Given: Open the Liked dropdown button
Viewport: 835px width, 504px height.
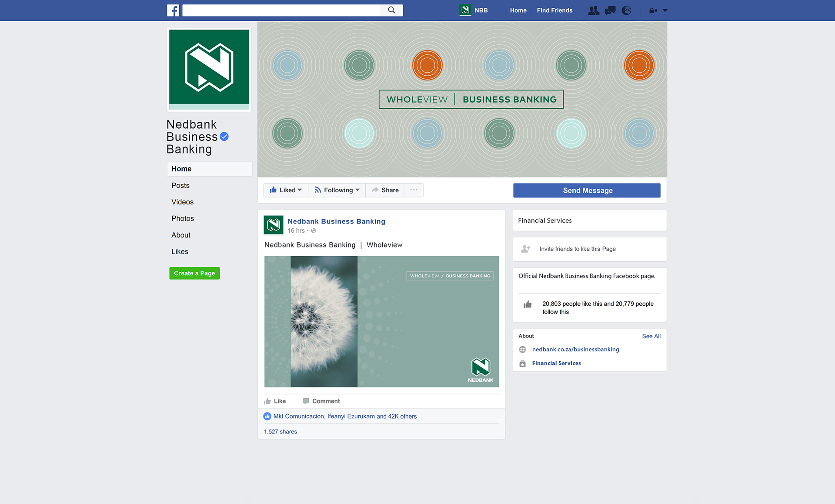Looking at the screenshot, I should click(x=286, y=190).
